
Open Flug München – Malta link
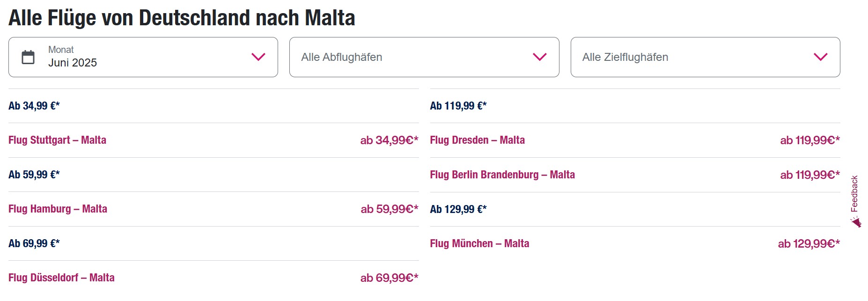click(480, 243)
